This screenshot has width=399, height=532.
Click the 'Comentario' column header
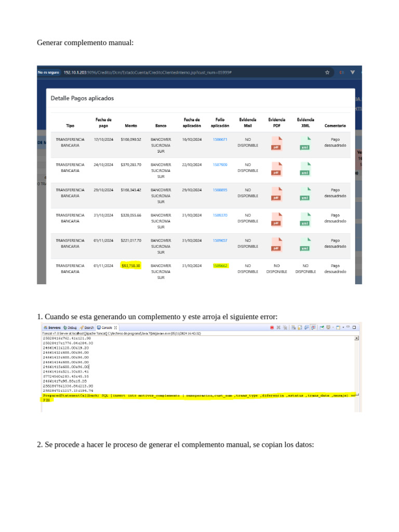tap(335, 126)
